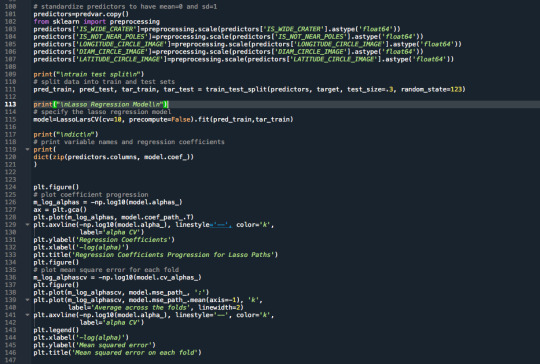540x364 pixels.
Task: Click "label='alpha CV'" on line 130
Action: (x=112, y=232)
